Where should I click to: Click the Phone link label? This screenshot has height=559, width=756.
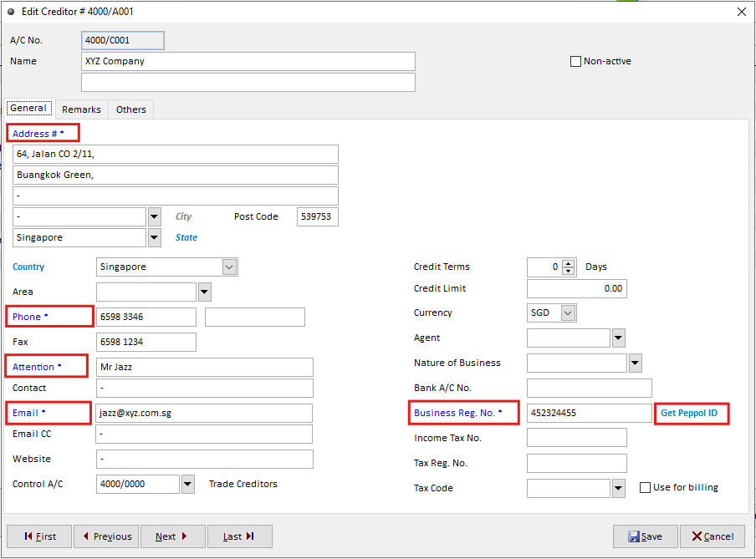pos(30,317)
